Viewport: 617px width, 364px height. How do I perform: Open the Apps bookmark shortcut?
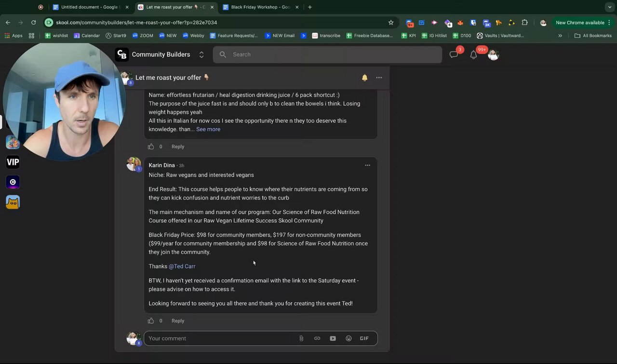[x=13, y=36]
